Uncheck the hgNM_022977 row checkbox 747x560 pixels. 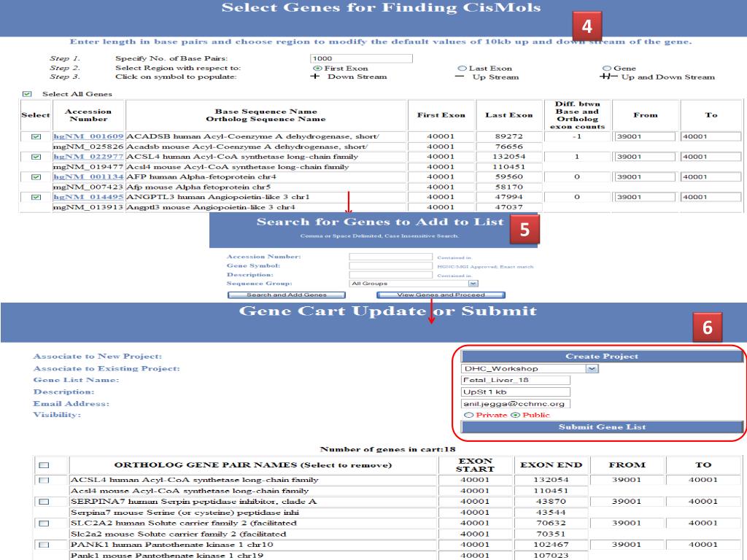click(36, 157)
